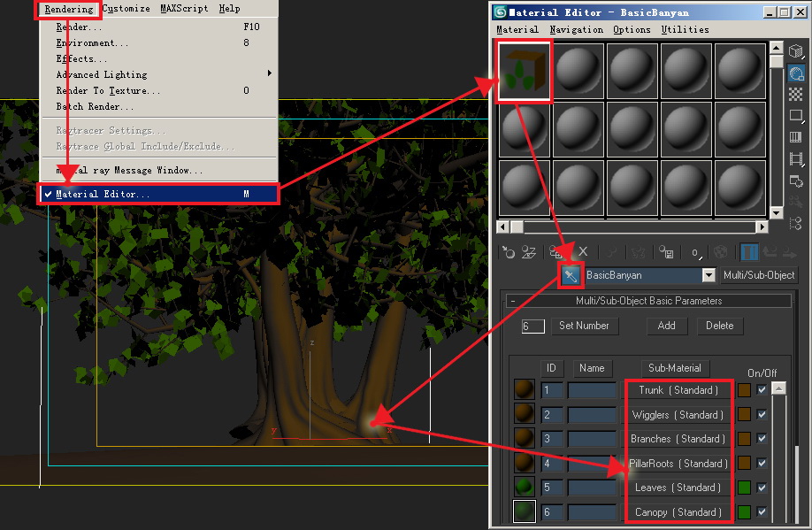This screenshot has height=530, width=812.
Task: Click the Trunk row brown color swatch
Action: coord(744,390)
